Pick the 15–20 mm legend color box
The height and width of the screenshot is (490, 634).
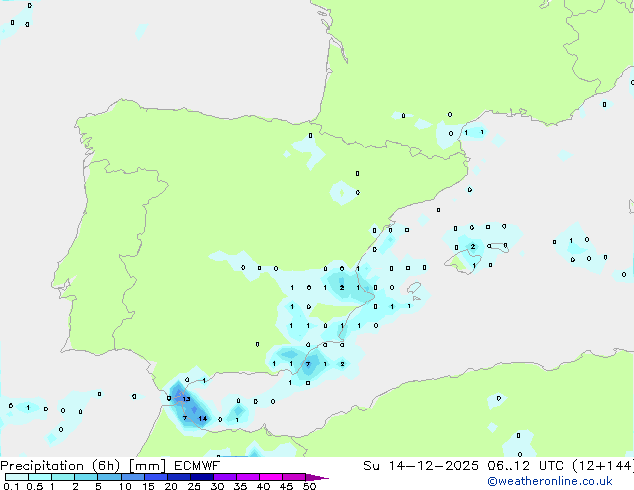(156, 477)
